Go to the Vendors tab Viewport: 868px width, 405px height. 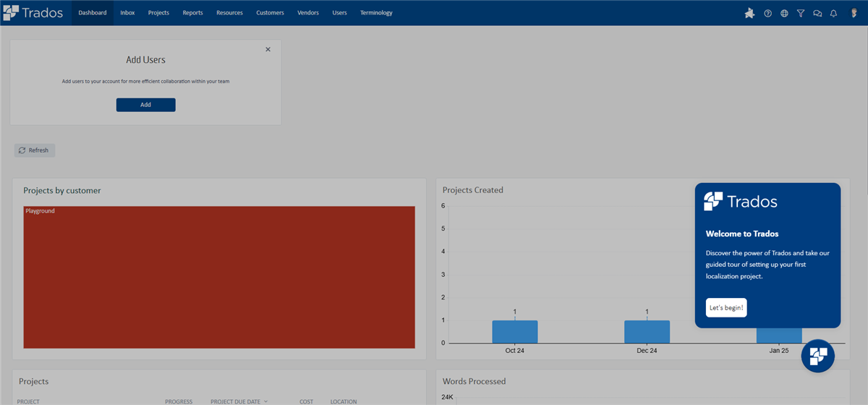[x=308, y=13]
